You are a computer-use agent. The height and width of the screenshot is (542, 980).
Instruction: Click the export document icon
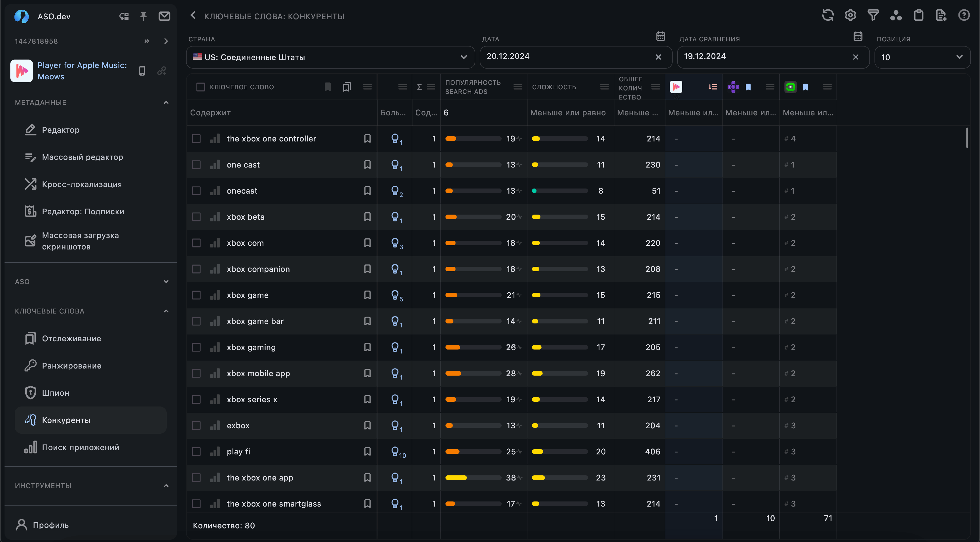(x=941, y=16)
